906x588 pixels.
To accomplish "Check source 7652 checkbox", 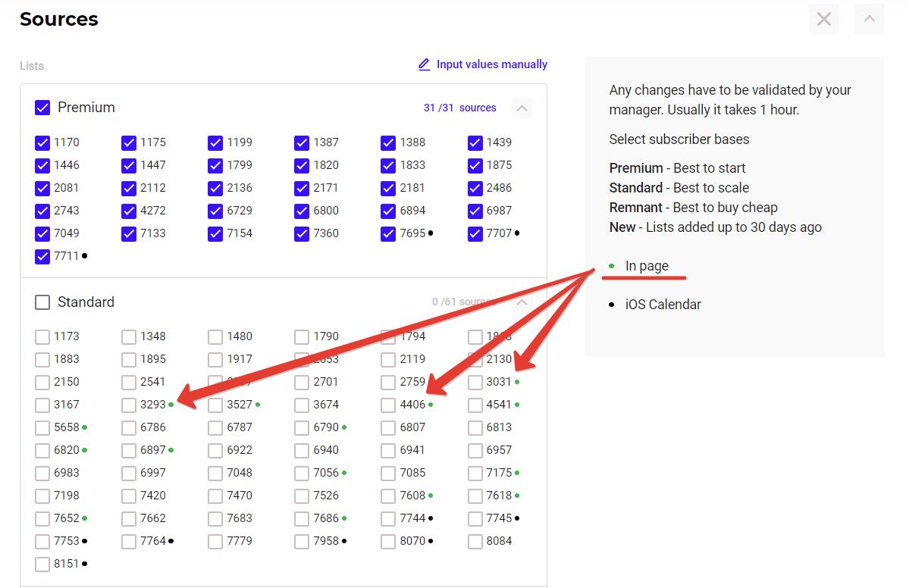I will [42, 519].
